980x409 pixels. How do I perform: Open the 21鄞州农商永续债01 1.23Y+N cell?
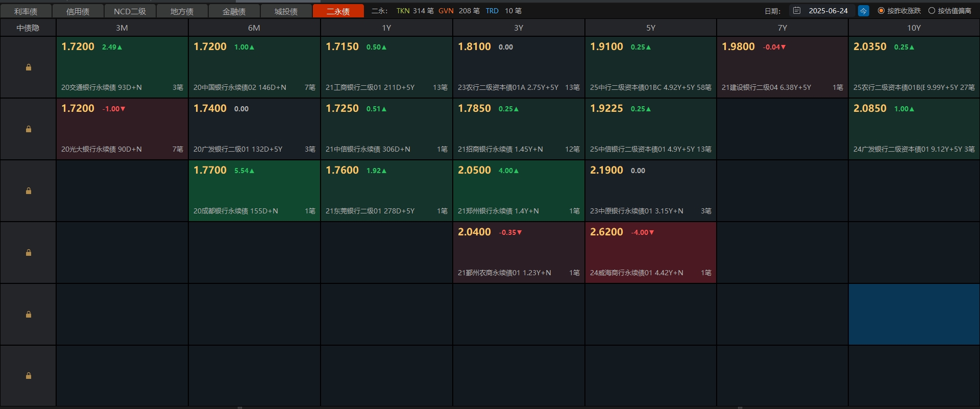[519, 252]
